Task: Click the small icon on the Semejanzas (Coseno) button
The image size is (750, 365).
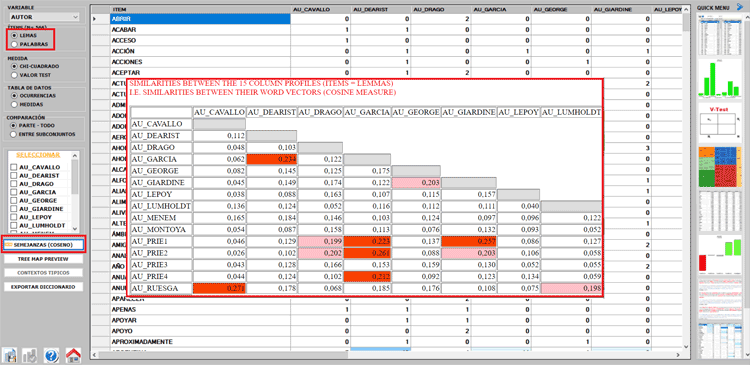Action: pos(8,244)
